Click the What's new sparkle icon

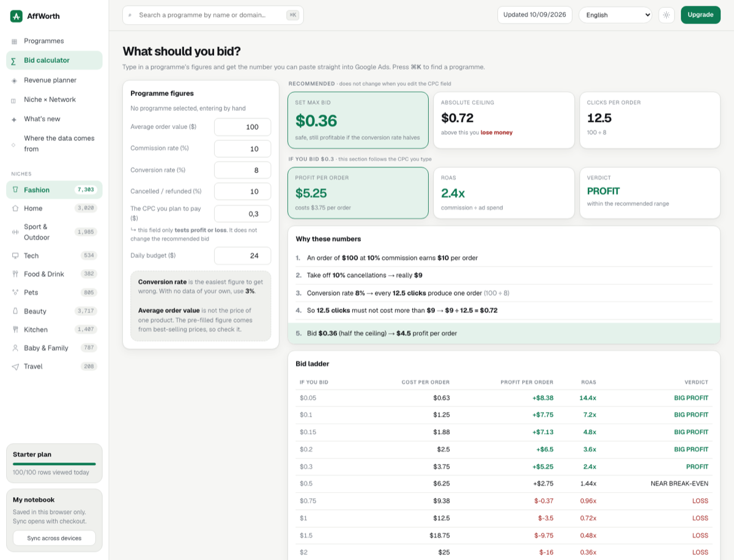click(14, 119)
